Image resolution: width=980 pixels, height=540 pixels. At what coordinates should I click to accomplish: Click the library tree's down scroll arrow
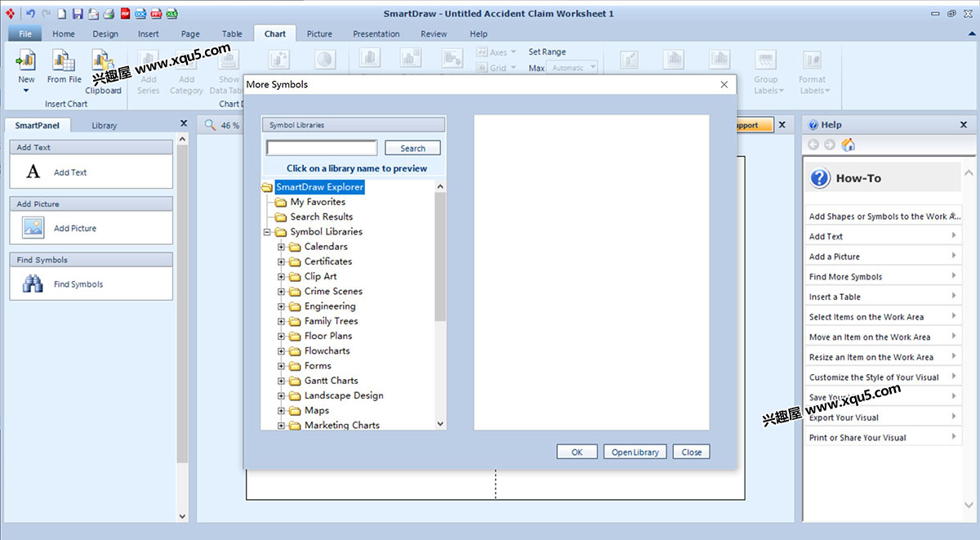point(441,424)
